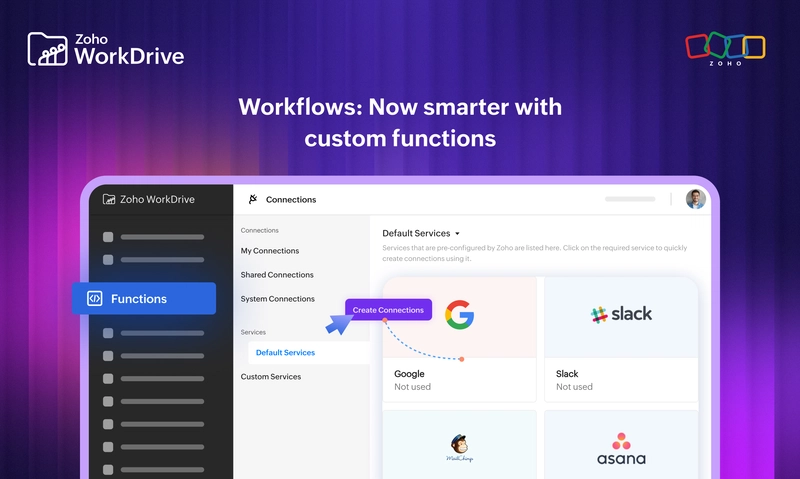Click the Zoho brand logo at top right
This screenshot has height=479, width=800.
pyautogui.click(x=725, y=50)
